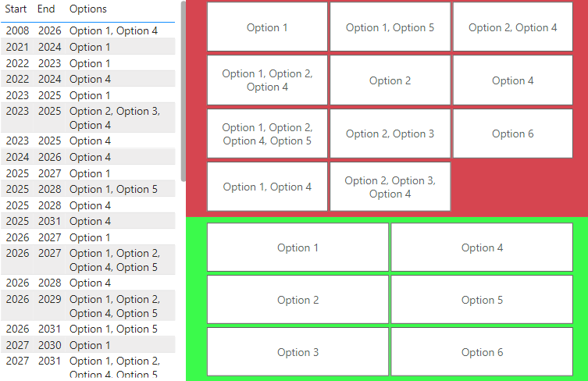The width and height of the screenshot is (588, 381).
Task: Select 'Option 2, Option 3' tile
Action: pos(390,134)
